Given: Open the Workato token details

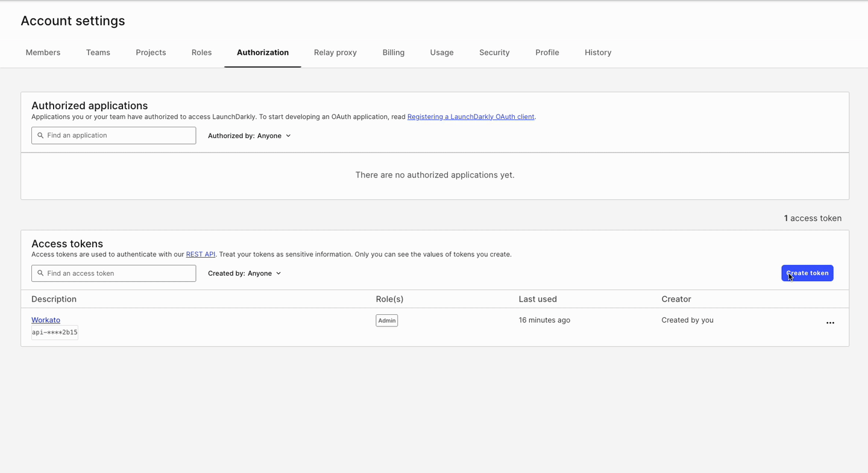Looking at the screenshot, I should click(x=45, y=320).
